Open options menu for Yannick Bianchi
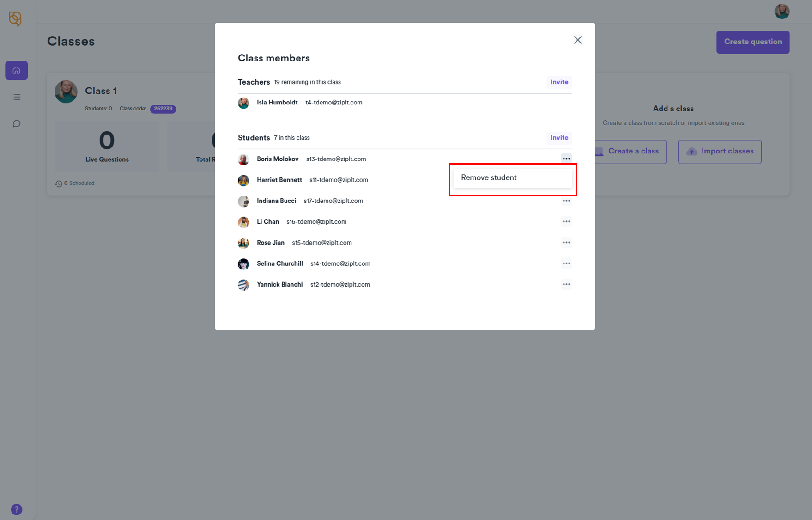 566,284
